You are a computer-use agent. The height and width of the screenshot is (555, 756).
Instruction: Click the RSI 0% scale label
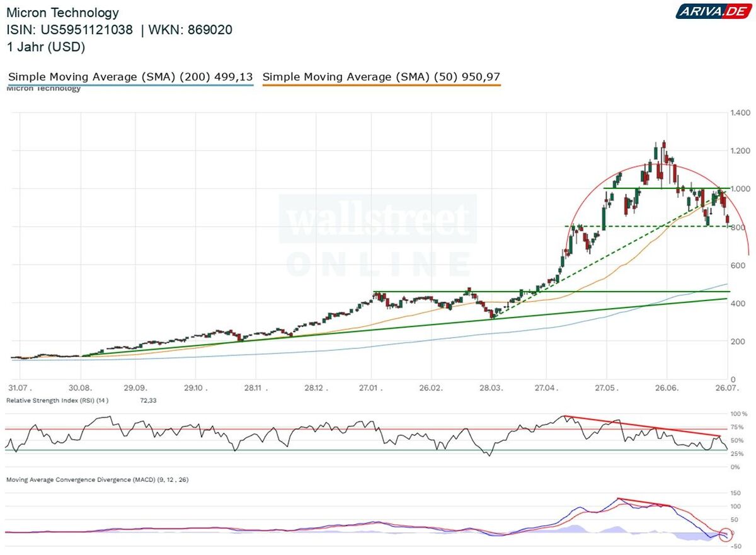[x=735, y=467]
